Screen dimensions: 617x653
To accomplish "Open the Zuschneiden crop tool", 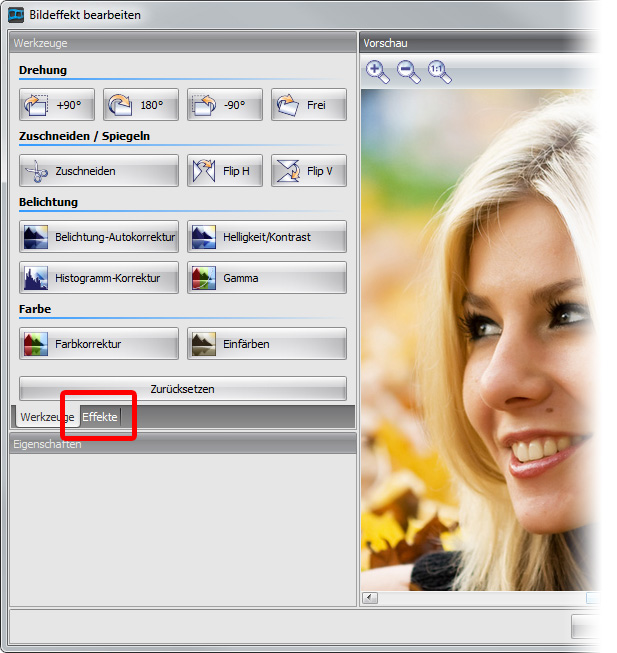I will [x=98, y=171].
